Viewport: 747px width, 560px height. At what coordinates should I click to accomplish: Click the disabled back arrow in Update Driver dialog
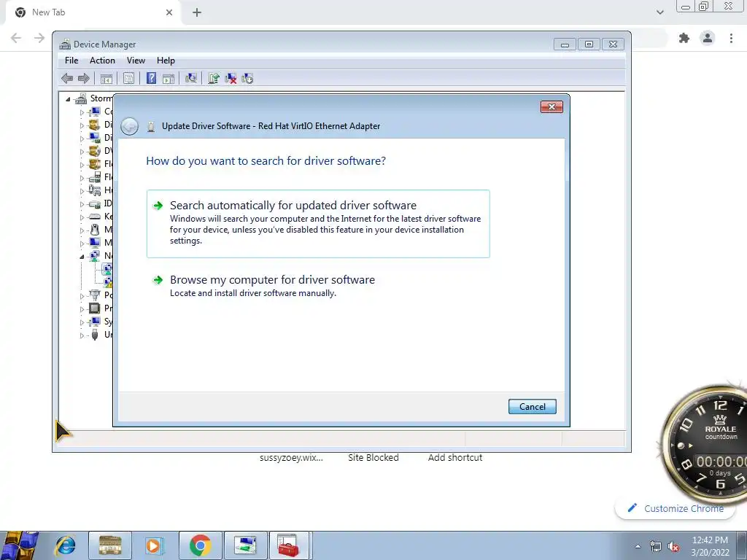coord(129,126)
